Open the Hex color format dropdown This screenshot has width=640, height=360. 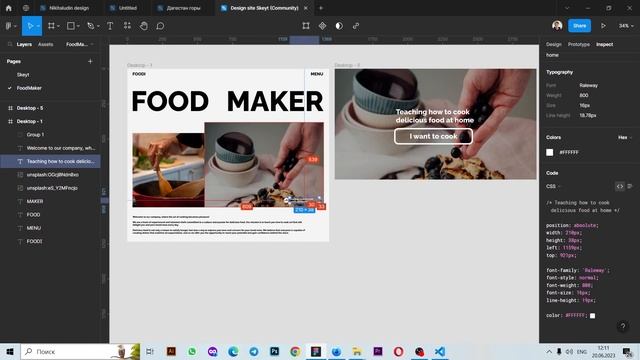point(625,138)
